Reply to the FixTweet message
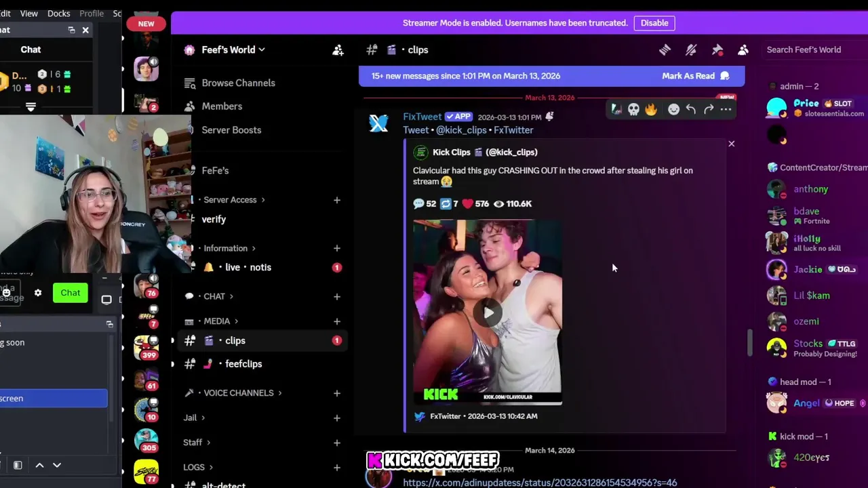Screen dimensions: 868x488 point(691,109)
